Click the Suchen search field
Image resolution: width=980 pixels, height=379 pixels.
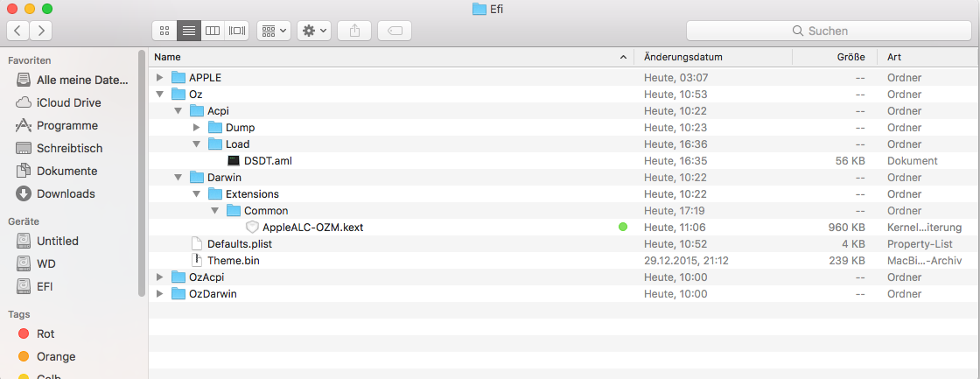pyautogui.click(x=828, y=31)
